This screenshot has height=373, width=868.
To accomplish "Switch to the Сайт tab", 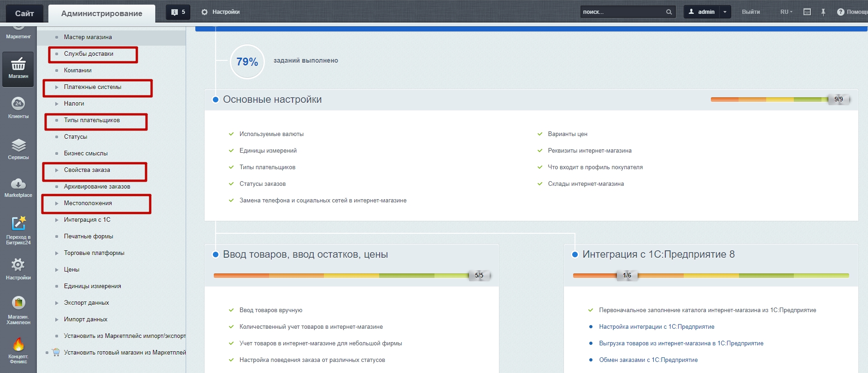I will 24,13.
